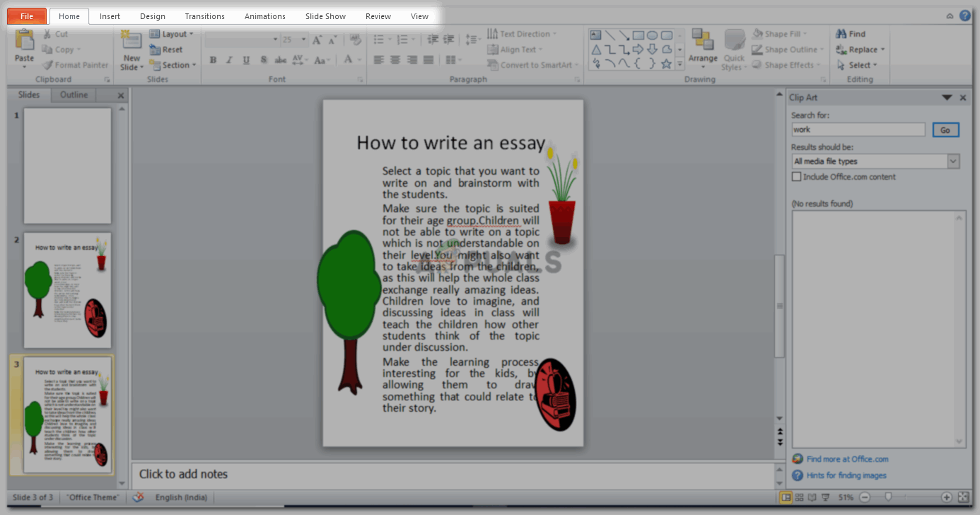Open the font size dropdown
The width and height of the screenshot is (980, 515).
pyautogui.click(x=304, y=40)
